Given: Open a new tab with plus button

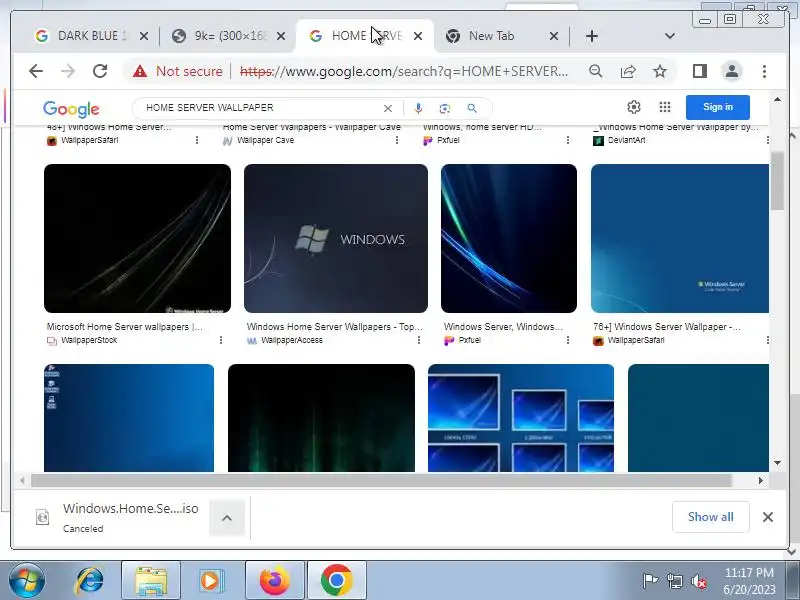Looking at the screenshot, I should [591, 36].
